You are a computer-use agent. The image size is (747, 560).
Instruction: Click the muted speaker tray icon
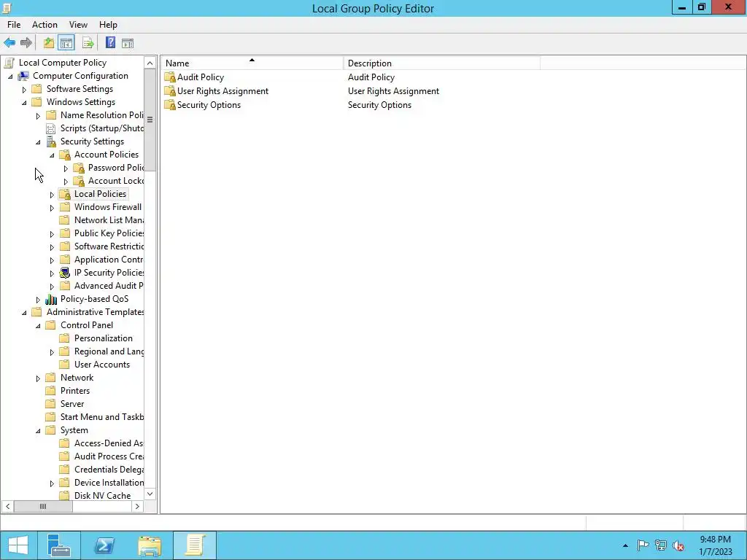pyautogui.click(x=678, y=545)
